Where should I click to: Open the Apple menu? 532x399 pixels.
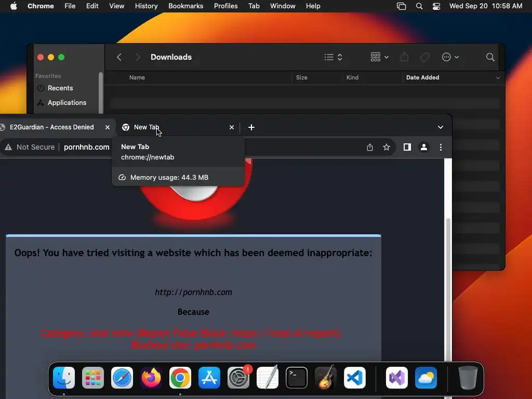click(14, 6)
